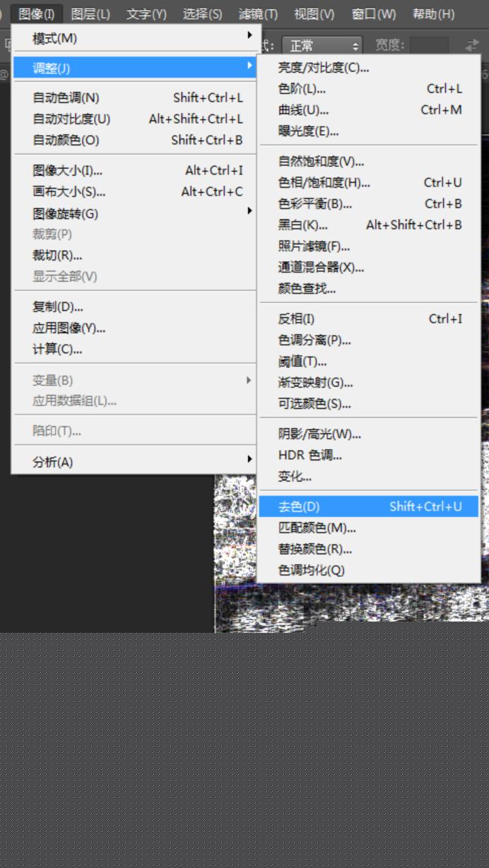Swap width and height arrows icon
489x868 pixels.
click(x=471, y=45)
